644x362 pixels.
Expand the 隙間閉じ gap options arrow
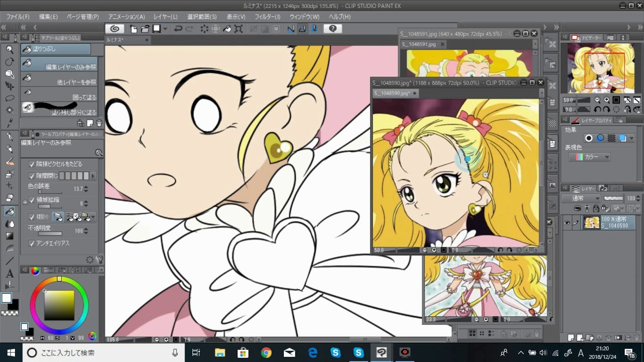tap(93, 176)
